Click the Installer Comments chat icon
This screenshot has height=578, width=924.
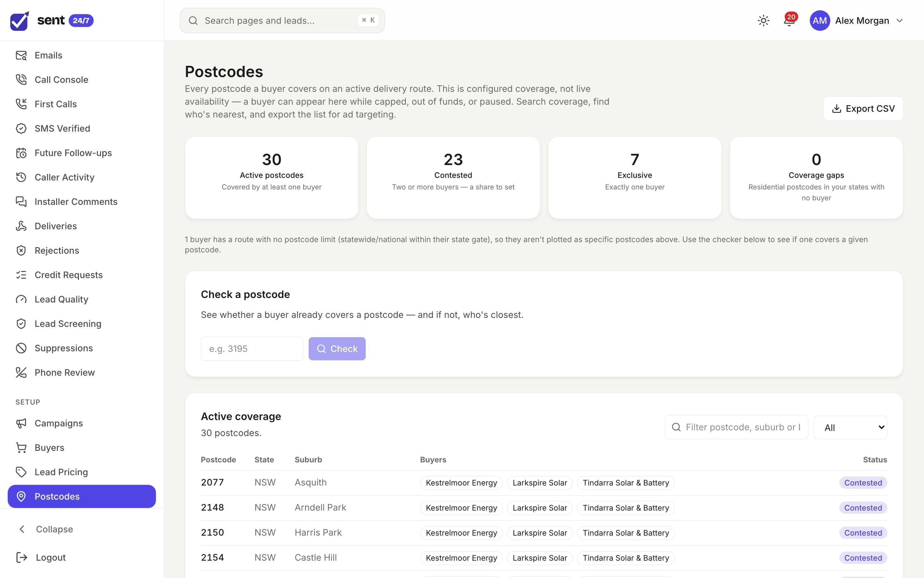[21, 201]
